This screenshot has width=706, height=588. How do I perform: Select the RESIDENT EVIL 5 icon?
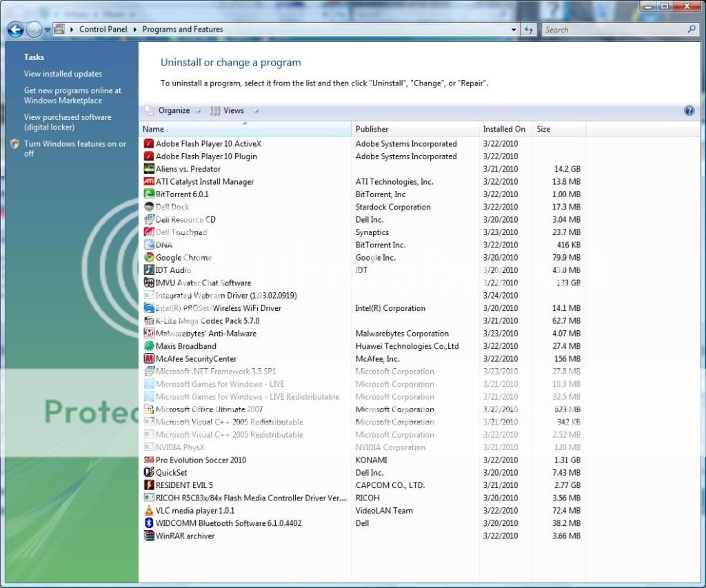(149, 485)
